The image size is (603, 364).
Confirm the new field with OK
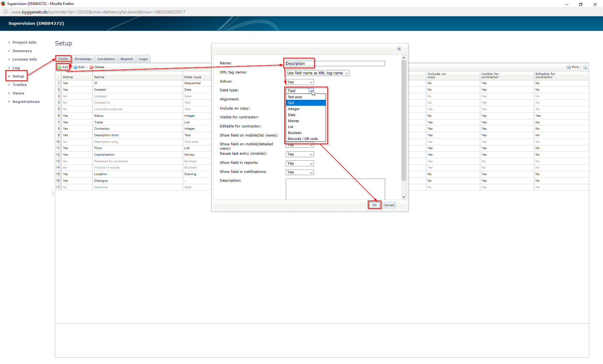click(x=374, y=205)
